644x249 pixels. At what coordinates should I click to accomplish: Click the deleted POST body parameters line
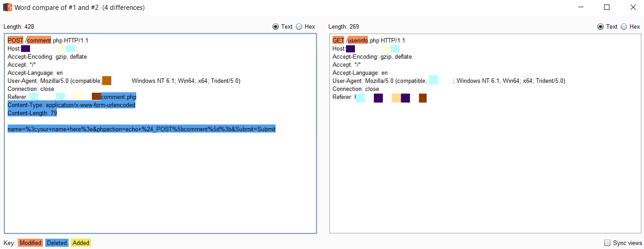pos(141,129)
